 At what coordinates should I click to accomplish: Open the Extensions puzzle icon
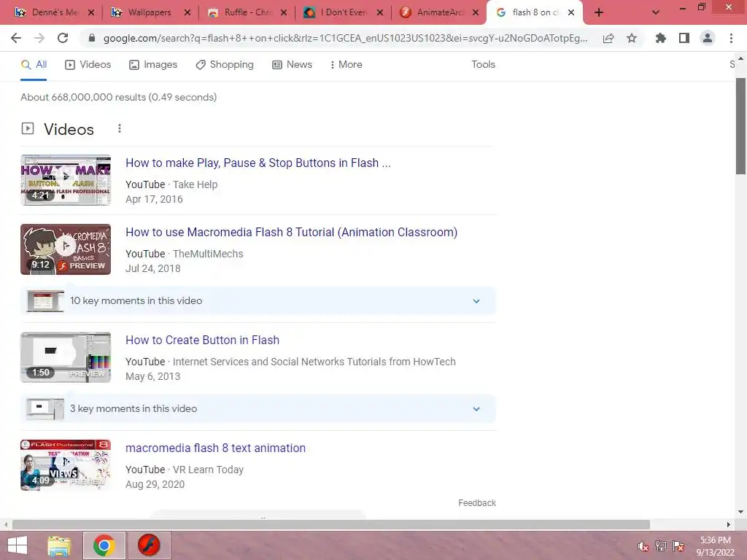(x=661, y=38)
